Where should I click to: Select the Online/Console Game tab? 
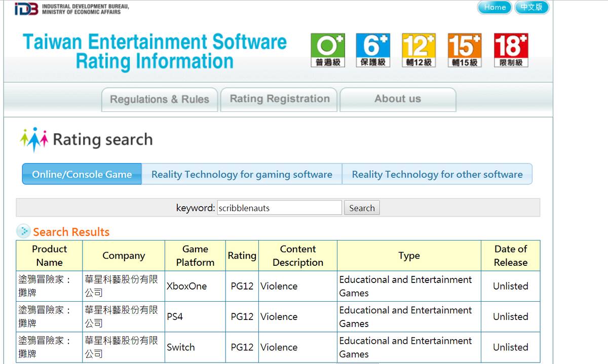point(82,174)
